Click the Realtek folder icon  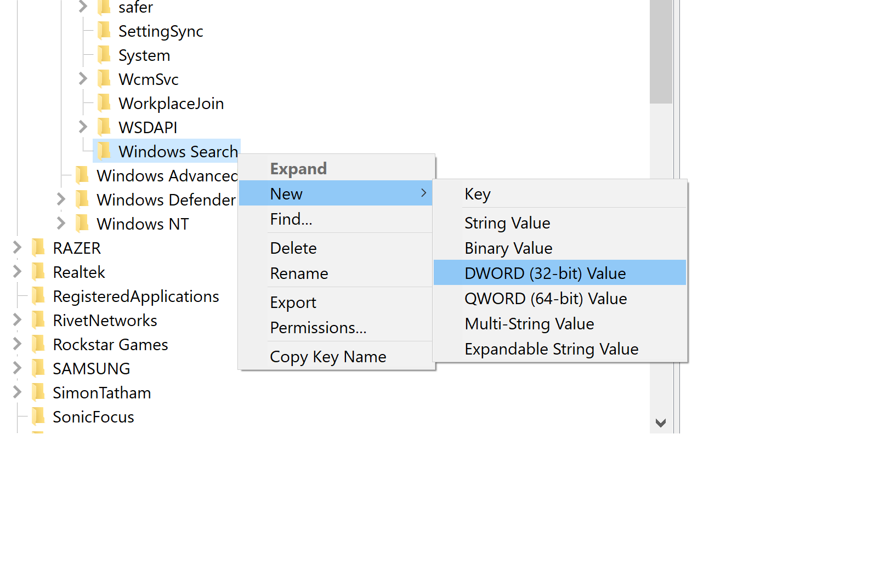coord(38,272)
